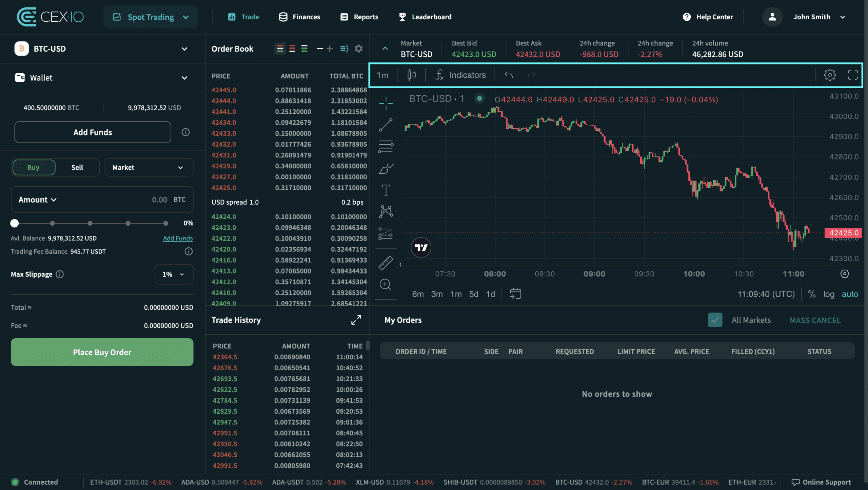868x490 pixels.
Task: Toggle log scale on chart
Action: [x=829, y=294]
